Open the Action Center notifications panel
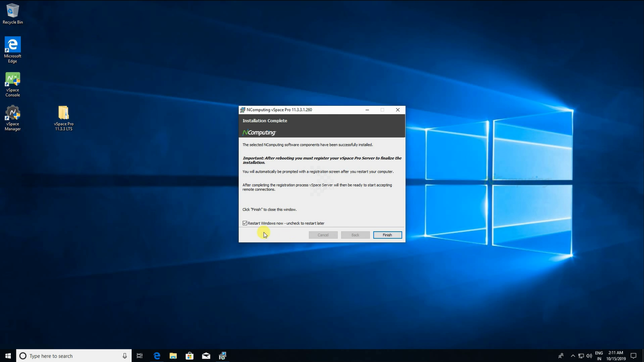This screenshot has height=362, width=644. click(634, 356)
